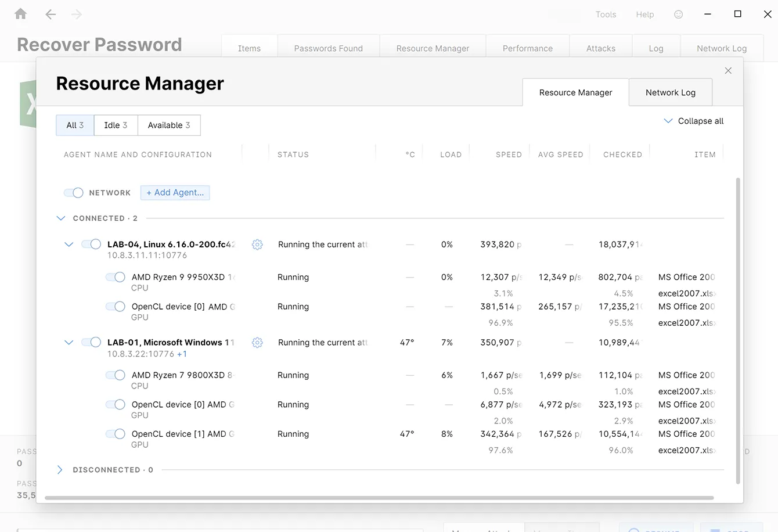Open settings gear for LAB-01 agent
The height and width of the screenshot is (532, 778).
pyautogui.click(x=257, y=343)
